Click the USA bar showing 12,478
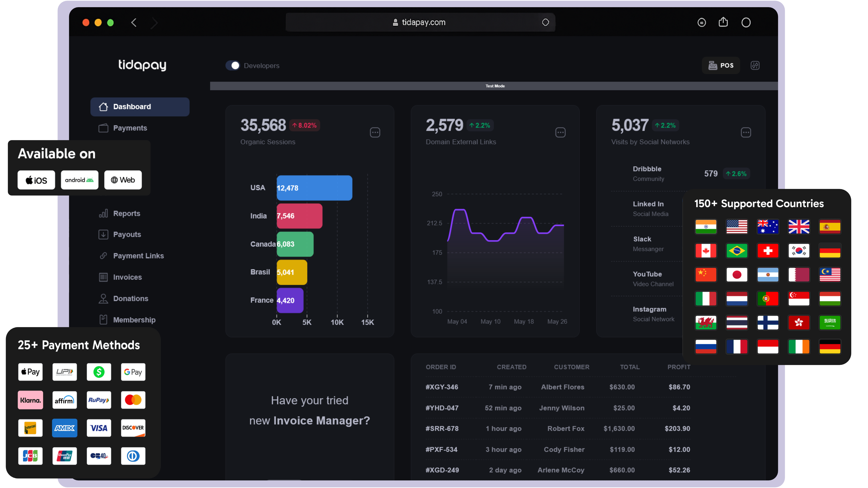Viewport: 868px width, 488px height. [314, 188]
